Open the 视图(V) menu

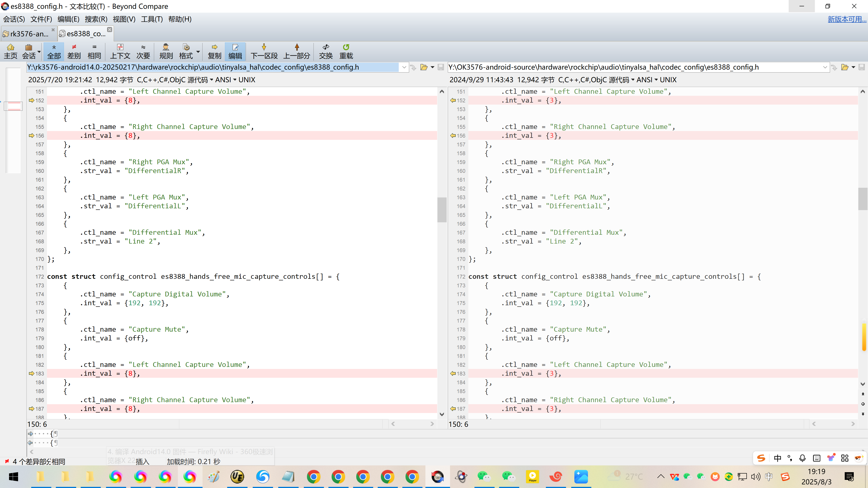pyautogui.click(x=124, y=19)
